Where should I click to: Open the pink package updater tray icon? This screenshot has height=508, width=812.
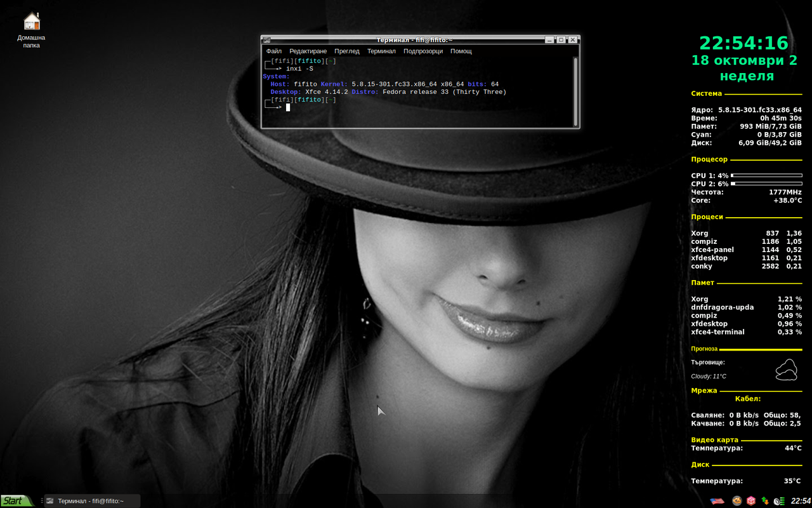(751, 501)
